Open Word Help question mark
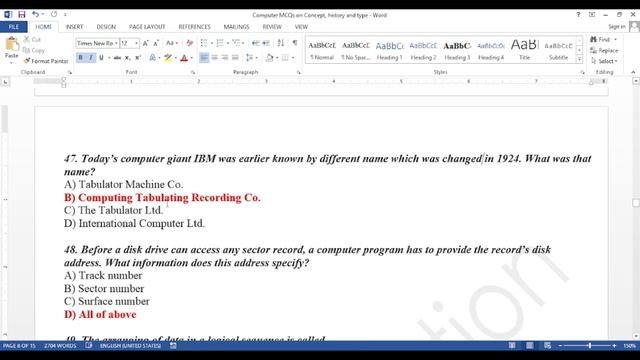Viewport: 640px width, 360px height. [x=578, y=15]
